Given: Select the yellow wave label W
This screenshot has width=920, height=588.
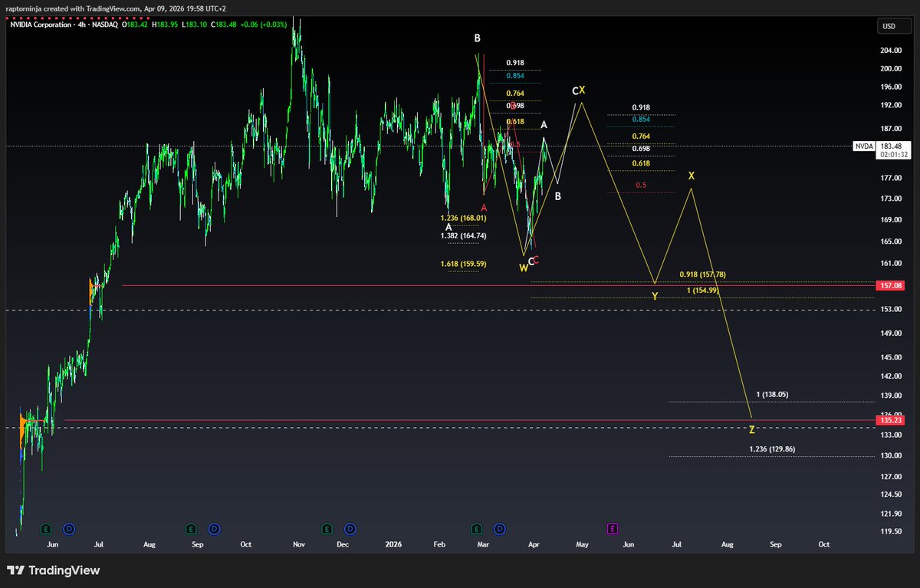Looking at the screenshot, I should pos(524,268).
